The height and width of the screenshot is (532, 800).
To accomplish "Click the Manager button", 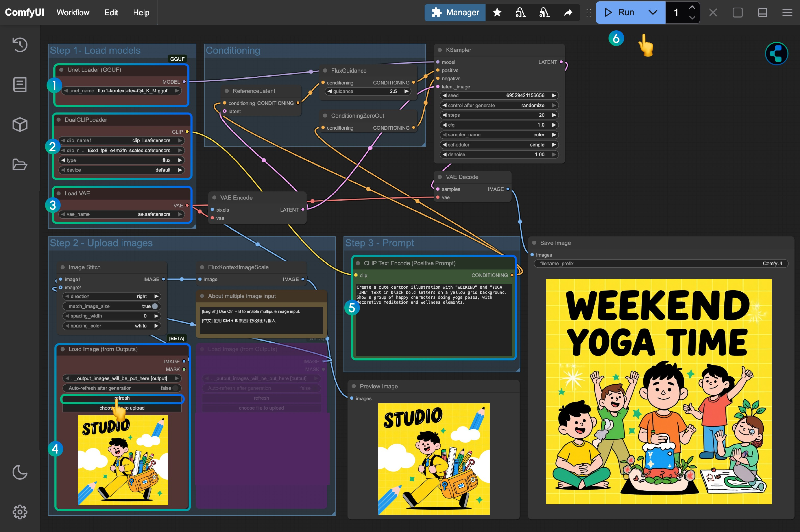I will (x=455, y=13).
